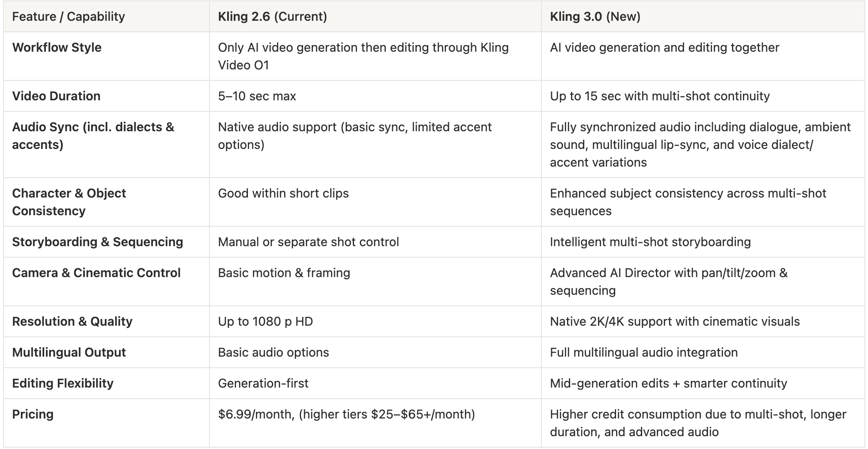Select the "Audio Sync (incl. dialects & accents)" label

click(x=93, y=136)
